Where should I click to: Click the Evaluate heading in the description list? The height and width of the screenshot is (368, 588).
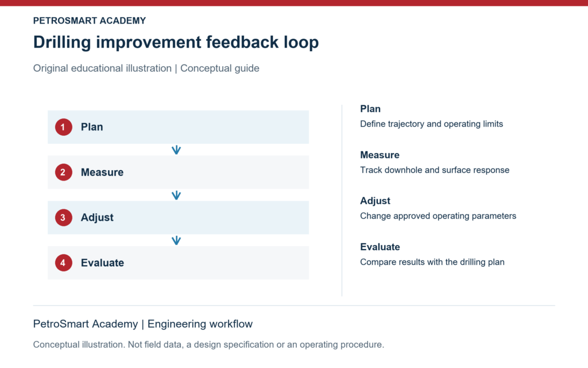380,247
